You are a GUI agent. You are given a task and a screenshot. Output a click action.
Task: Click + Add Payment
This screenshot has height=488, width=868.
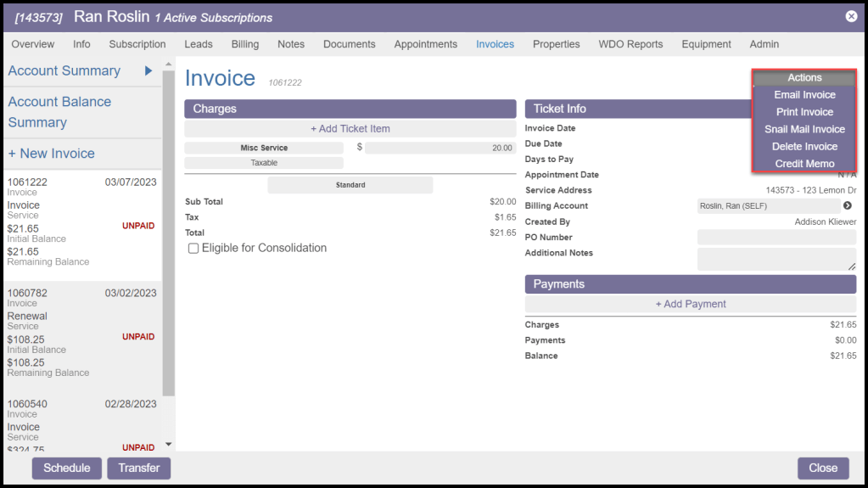click(x=690, y=304)
